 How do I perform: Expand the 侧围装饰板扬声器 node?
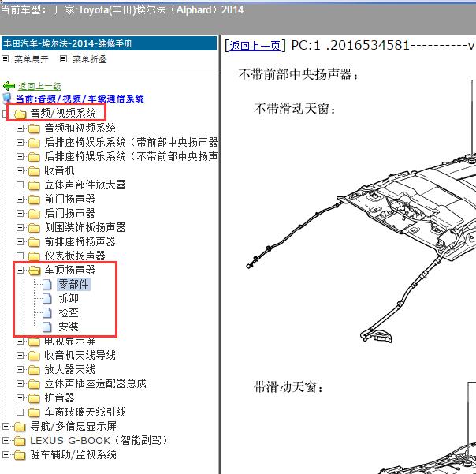click(20, 228)
